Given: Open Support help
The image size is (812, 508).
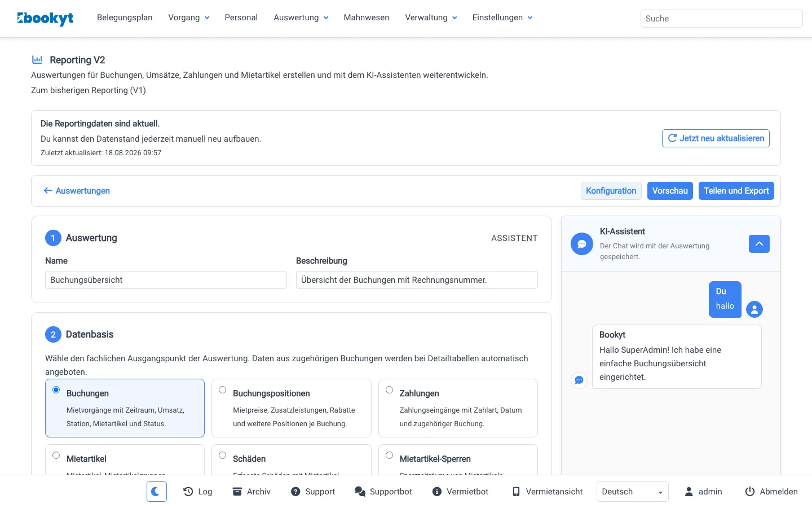Looking at the screenshot, I should [313, 492].
